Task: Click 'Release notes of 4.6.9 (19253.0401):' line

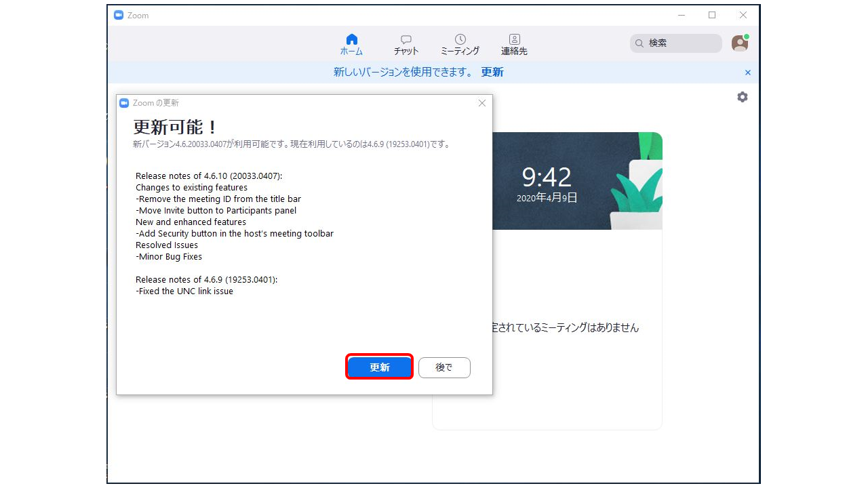Action: coord(207,279)
